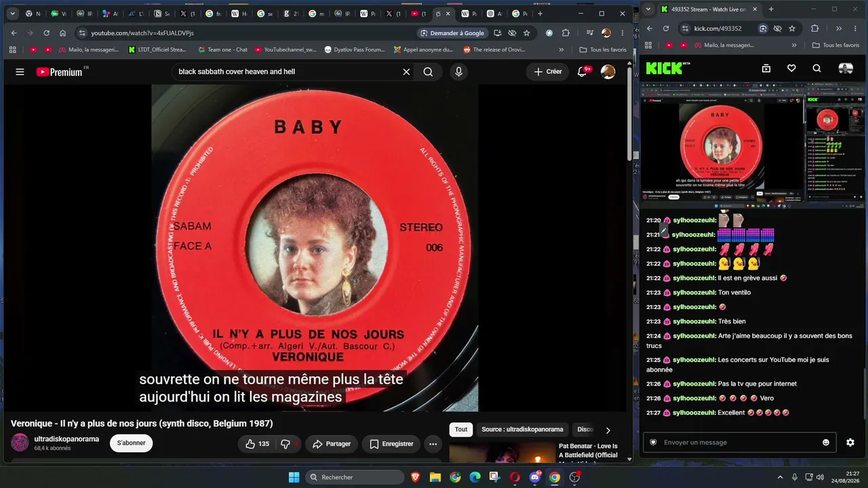This screenshot has height=488, width=868.
Task: Clear the YouTube search box text
Action: (x=406, y=72)
